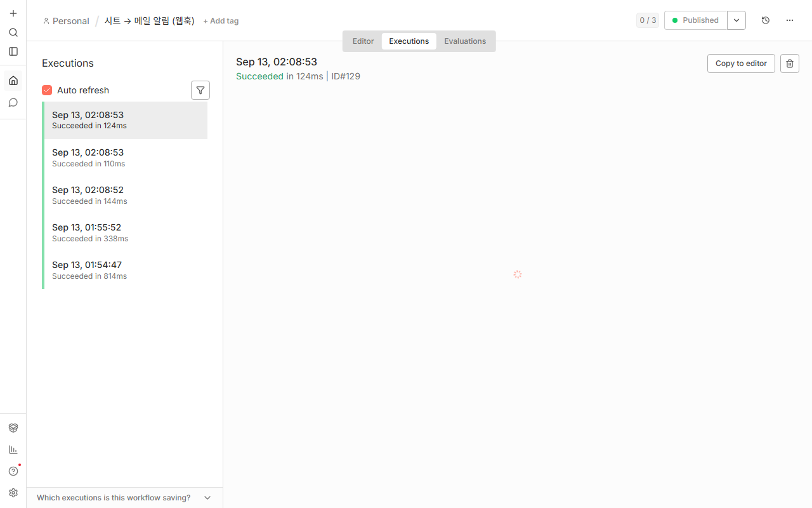Open search from the left sidebar

(13, 32)
